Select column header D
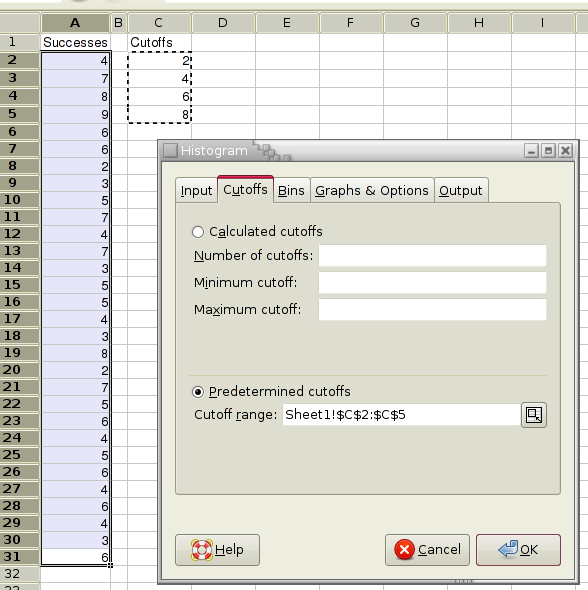 point(223,23)
